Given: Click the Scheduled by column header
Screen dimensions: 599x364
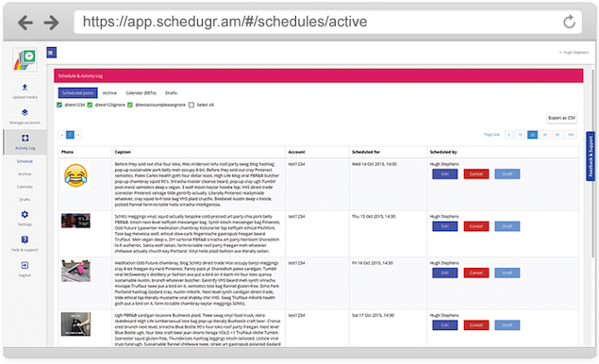Looking at the screenshot, I should [x=443, y=152].
